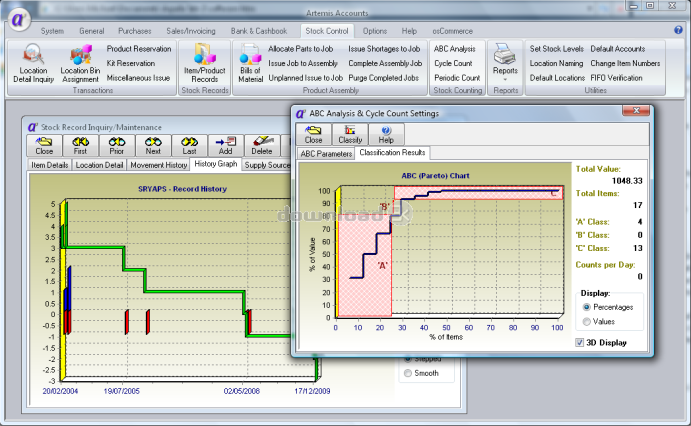Switch to History Graph tab
This screenshot has height=426, width=691.
[x=216, y=163]
